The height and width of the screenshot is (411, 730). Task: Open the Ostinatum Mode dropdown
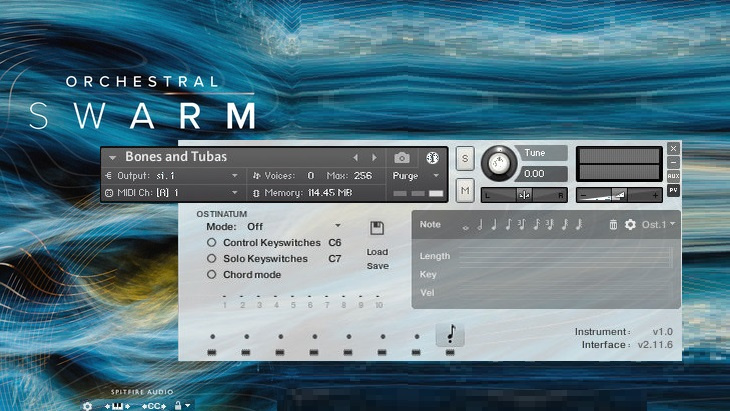(x=294, y=226)
